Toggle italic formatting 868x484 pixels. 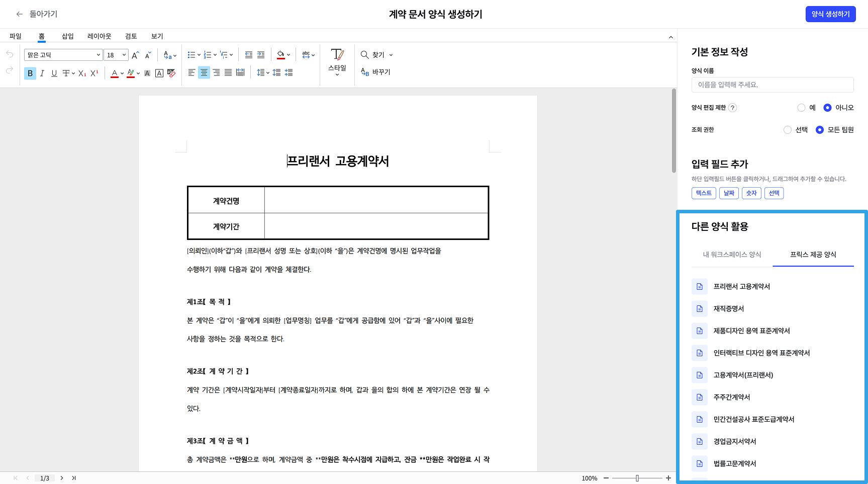(x=42, y=73)
